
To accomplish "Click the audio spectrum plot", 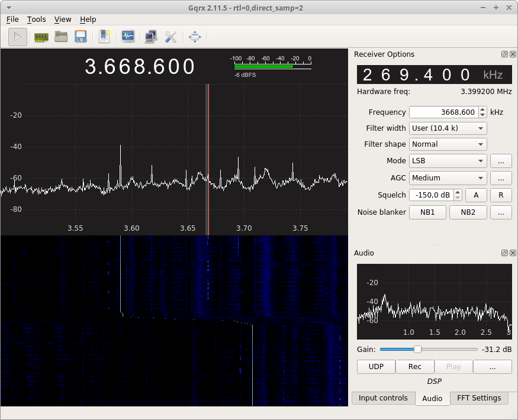I will [434, 302].
